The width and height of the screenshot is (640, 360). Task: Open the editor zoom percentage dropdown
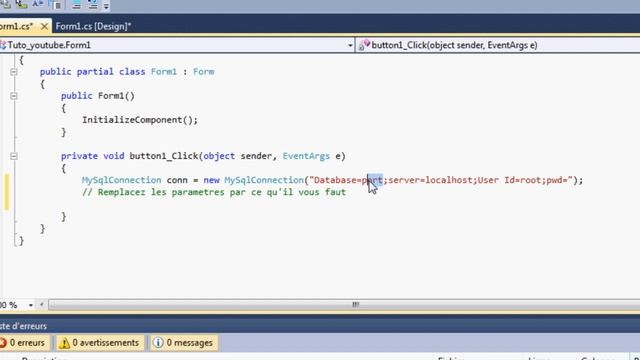31,305
